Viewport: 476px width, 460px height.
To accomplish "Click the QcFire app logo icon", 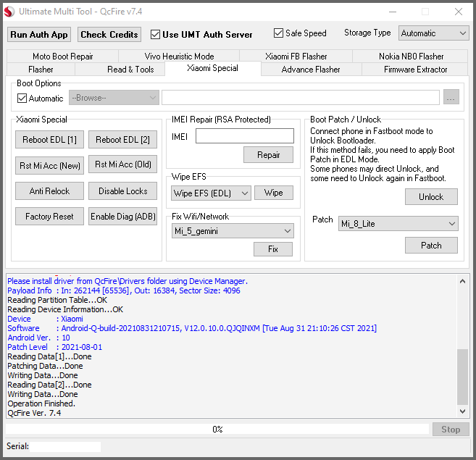I will pos(9,12).
